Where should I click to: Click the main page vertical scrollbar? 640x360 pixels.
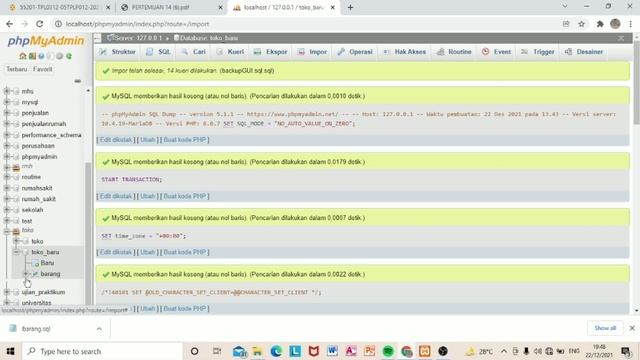point(636,83)
